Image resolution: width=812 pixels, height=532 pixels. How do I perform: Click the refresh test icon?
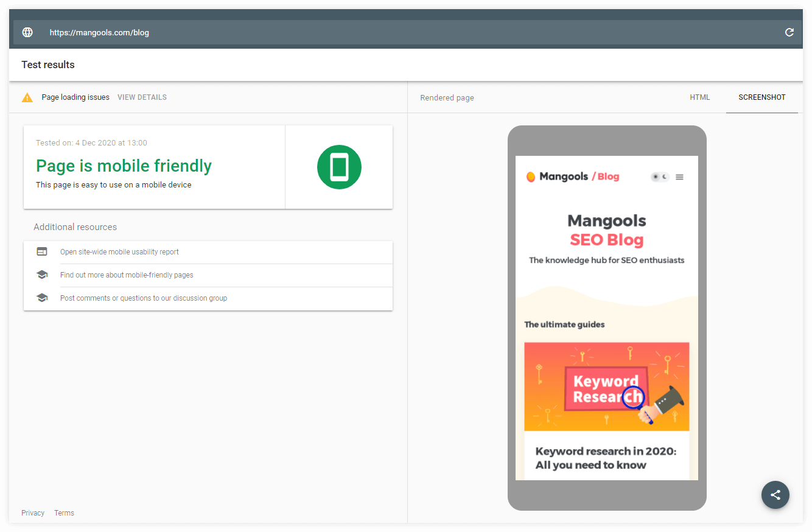(789, 32)
